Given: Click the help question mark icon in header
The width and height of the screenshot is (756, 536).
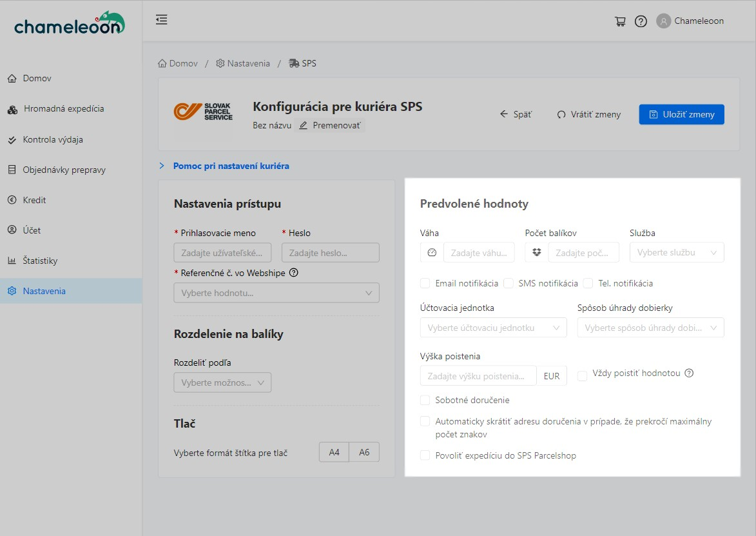Looking at the screenshot, I should [641, 21].
